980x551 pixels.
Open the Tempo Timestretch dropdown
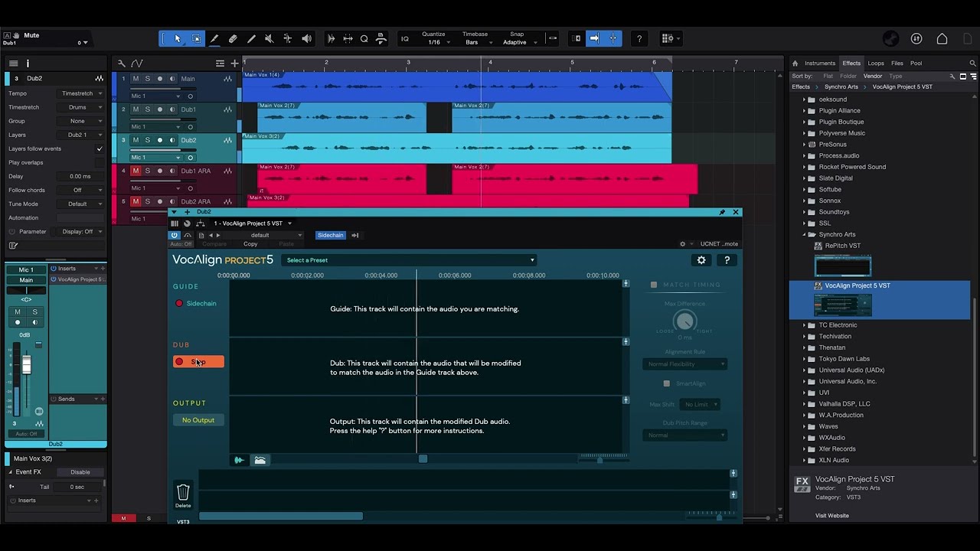(x=80, y=93)
